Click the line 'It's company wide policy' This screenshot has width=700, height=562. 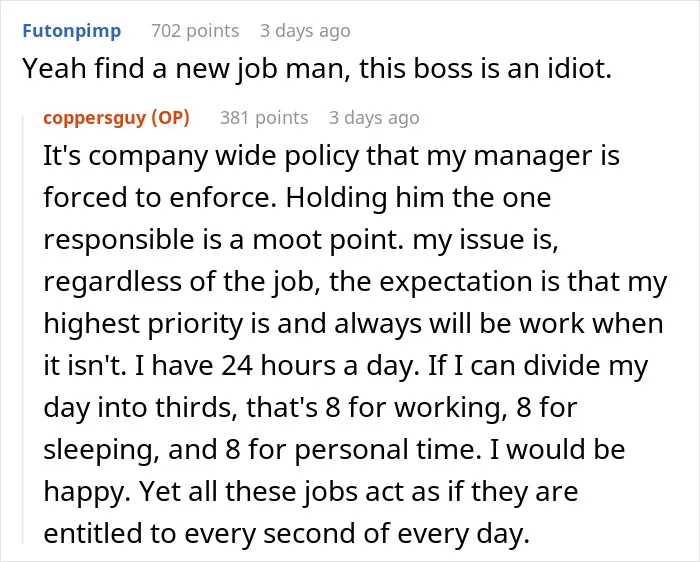point(331,156)
